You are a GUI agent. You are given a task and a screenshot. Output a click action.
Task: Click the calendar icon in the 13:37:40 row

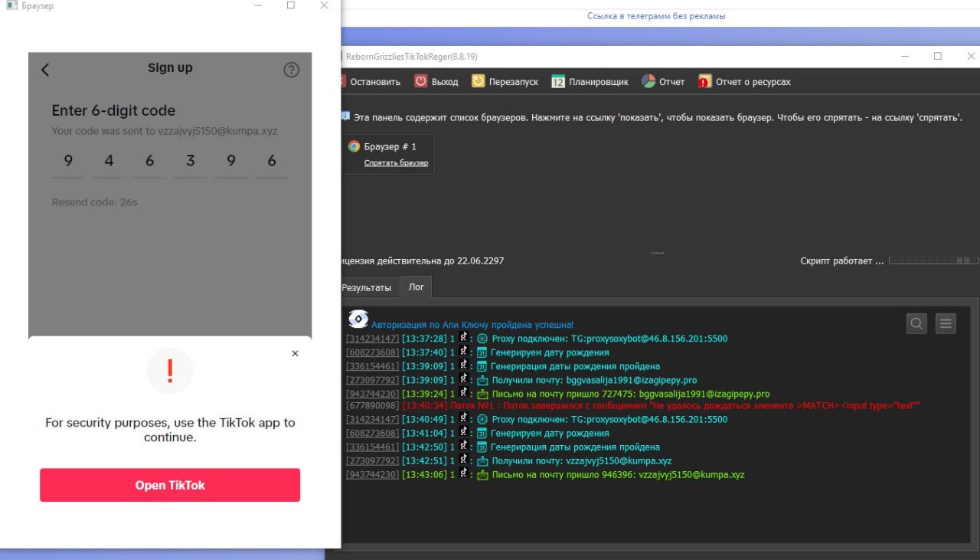pos(482,352)
